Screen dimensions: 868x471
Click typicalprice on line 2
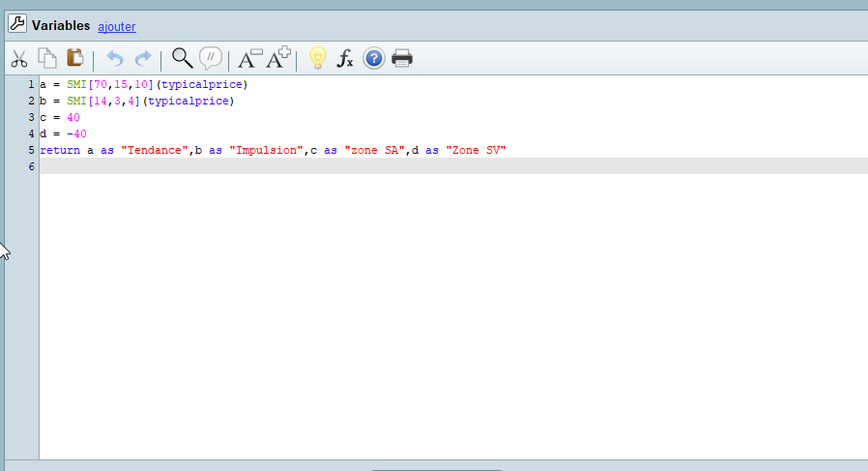(188, 102)
